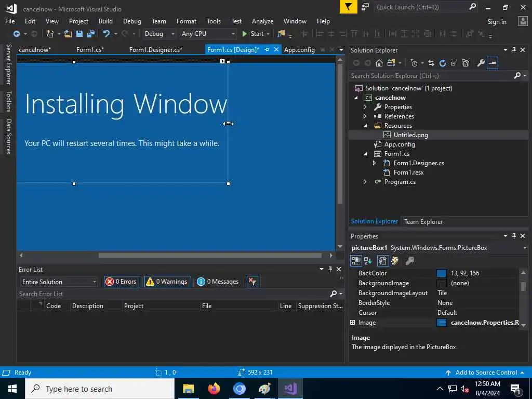Click the Pending Changes Filter clock icon
The image size is (532, 399).
click(414, 63)
